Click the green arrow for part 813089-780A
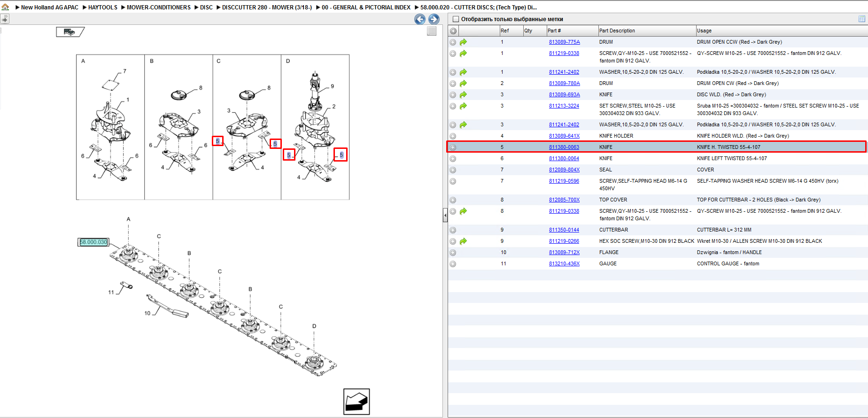This screenshot has width=868, height=418. pos(463,84)
